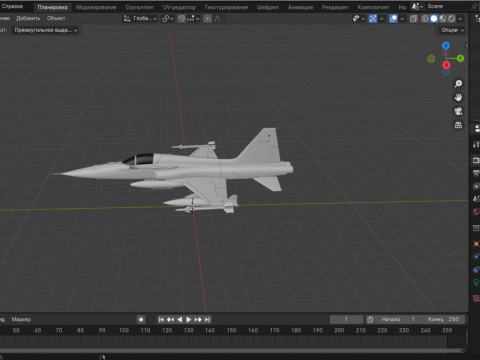Toggle viewport gizmos display
Screen dimensions: 480x360
click(373, 19)
